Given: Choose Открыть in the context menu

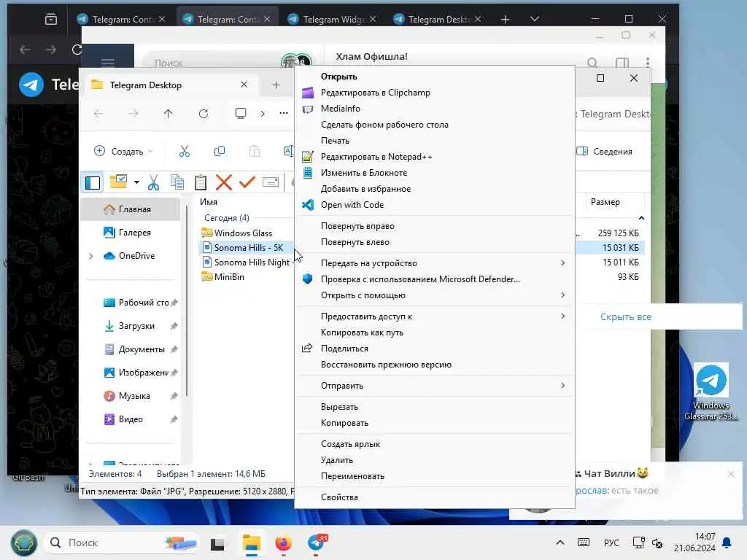Looking at the screenshot, I should click(x=435, y=77).
